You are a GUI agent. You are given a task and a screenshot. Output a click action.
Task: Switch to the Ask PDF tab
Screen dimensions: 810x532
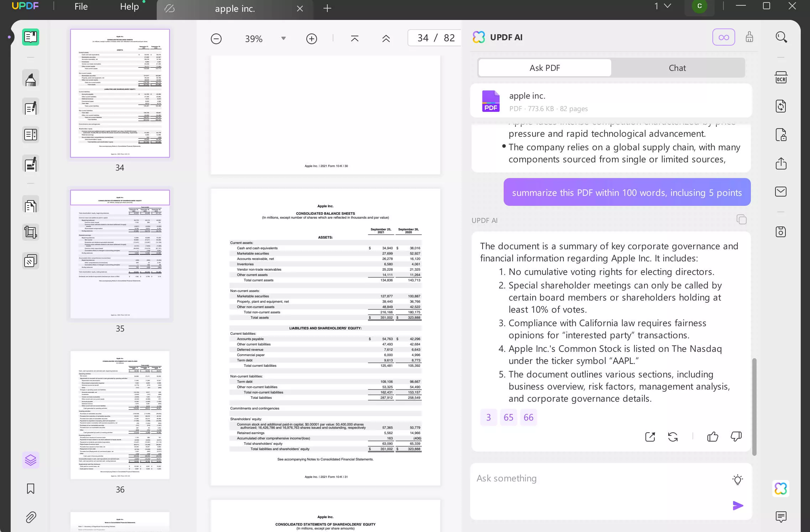pos(545,68)
